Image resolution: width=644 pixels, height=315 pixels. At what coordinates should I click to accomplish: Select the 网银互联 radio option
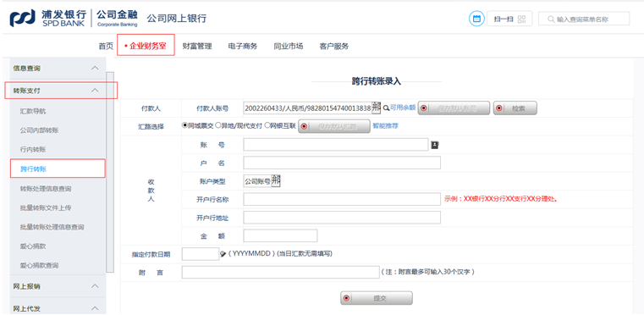pyautogui.click(x=267, y=126)
